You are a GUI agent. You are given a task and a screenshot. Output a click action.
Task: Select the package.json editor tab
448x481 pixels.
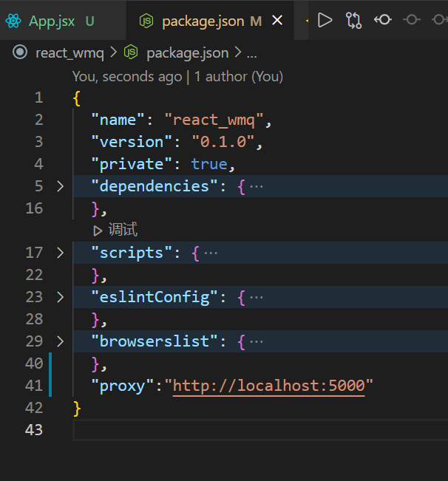(202, 21)
